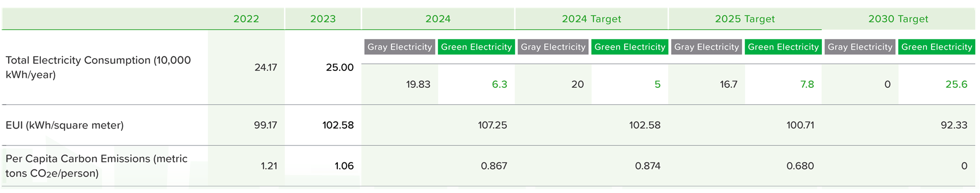980x193 pixels.
Task: Click Green Electricity label under 2024
Action: pyautogui.click(x=476, y=47)
